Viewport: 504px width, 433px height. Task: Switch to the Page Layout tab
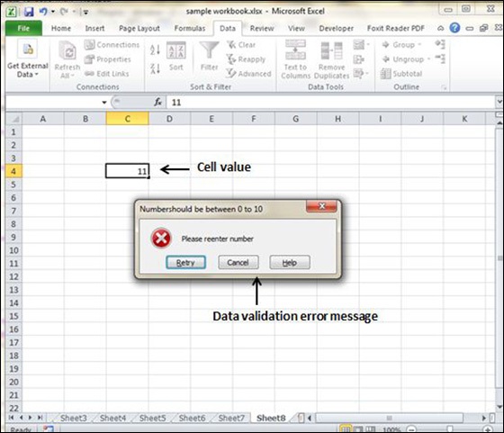pyautogui.click(x=139, y=28)
